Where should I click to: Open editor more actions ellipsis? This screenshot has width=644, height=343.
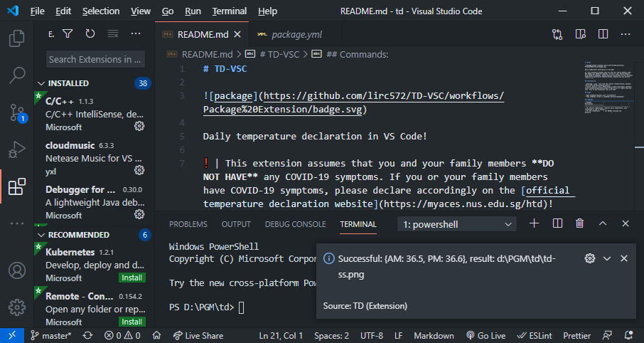(x=625, y=34)
